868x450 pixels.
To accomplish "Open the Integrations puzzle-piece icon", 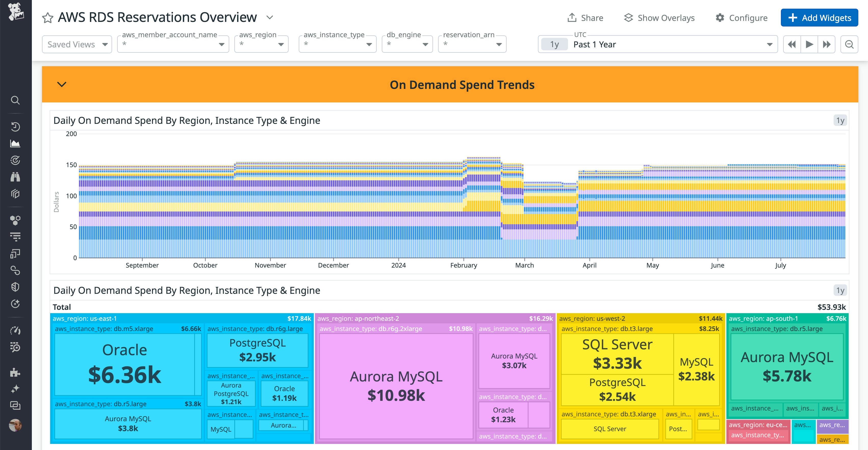I will pyautogui.click(x=15, y=373).
